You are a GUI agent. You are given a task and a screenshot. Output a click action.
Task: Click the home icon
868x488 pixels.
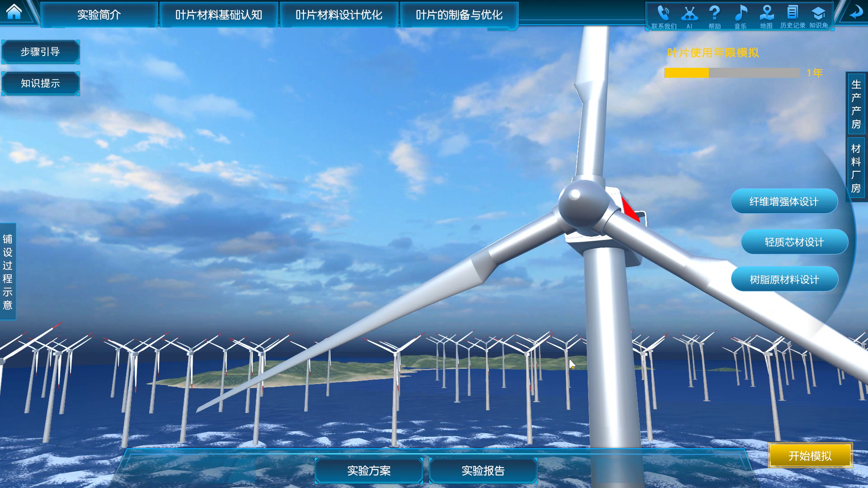click(14, 12)
